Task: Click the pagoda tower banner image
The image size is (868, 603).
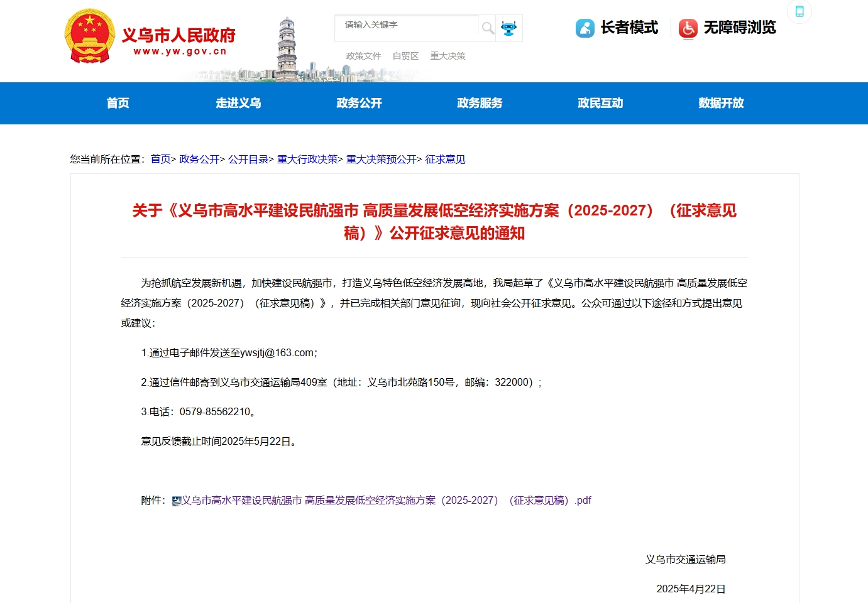Action: coord(287,49)
